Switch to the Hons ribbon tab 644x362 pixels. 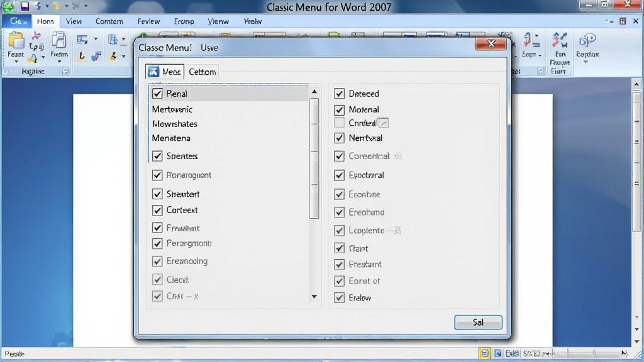45,21
